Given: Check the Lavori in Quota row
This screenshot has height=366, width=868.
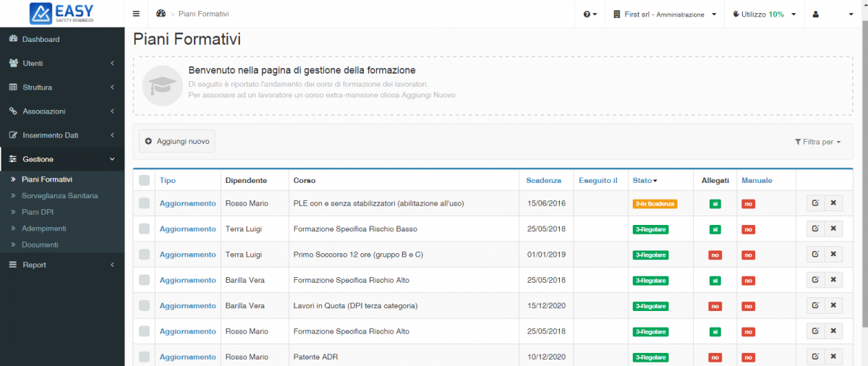Looking at the screenshot, I should point(144,305).
